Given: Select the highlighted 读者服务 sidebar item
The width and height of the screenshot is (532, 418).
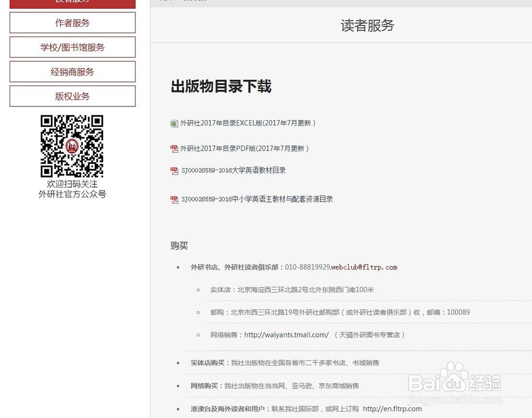Looking at the screenshot, I should click(x=72, y=2).
